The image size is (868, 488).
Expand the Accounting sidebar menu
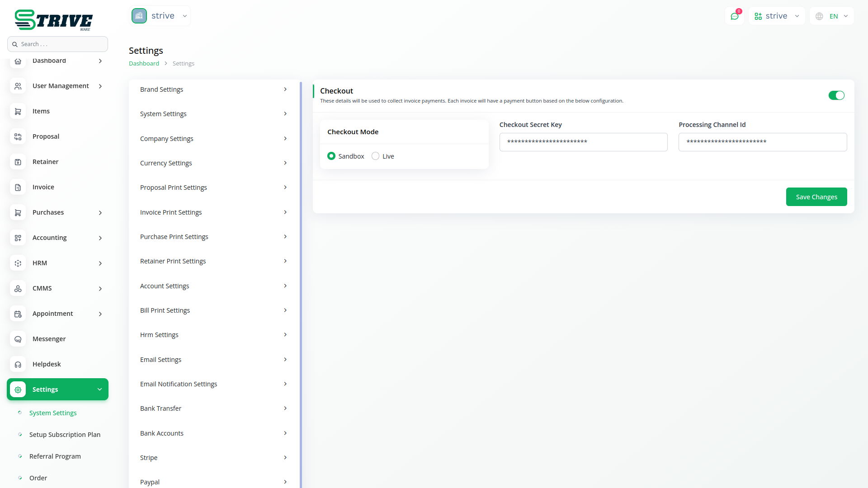[57, 238]
